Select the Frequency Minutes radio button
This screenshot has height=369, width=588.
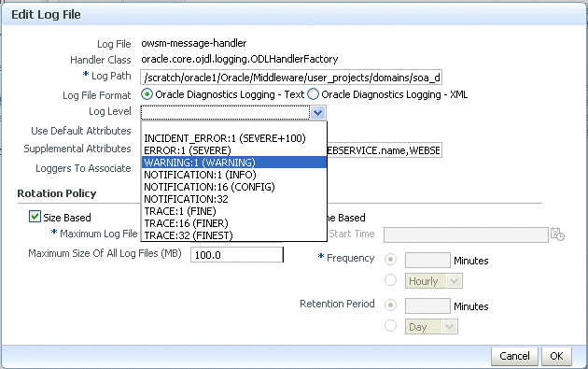click(x=391, y=260)
